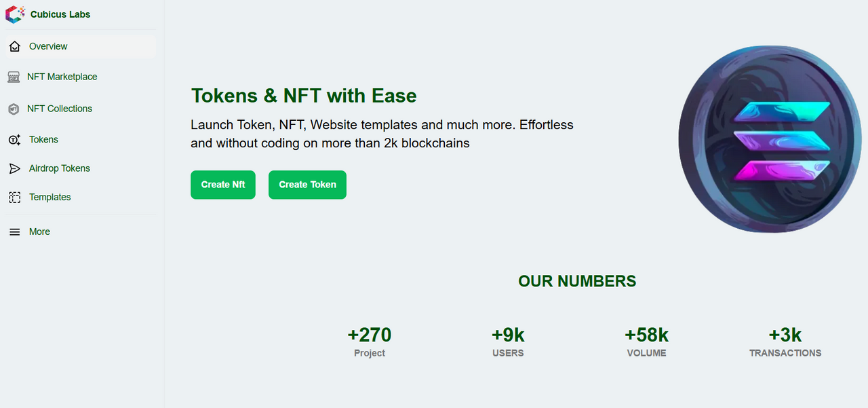Viewport: 868px width, 408px height.
Task: Click the Cubicus Labs brand name
Action: [60, 14]
